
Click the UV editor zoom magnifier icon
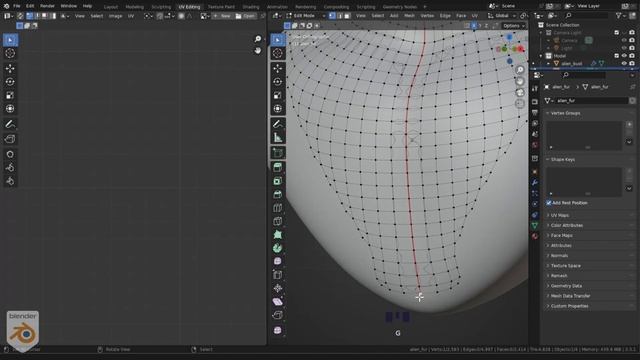pos(258,39)
